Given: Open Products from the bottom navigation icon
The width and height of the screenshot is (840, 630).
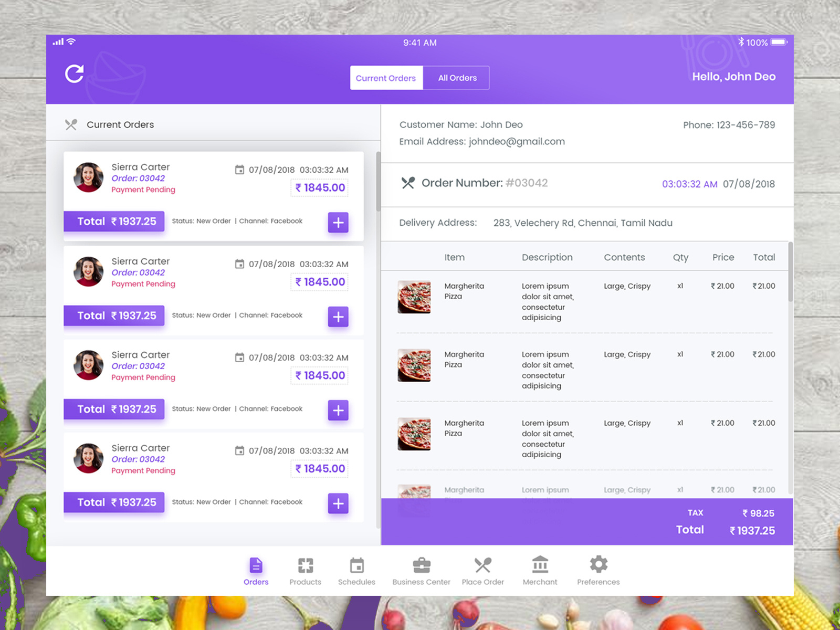Looking at the screenshot, I should pos(305,566).
